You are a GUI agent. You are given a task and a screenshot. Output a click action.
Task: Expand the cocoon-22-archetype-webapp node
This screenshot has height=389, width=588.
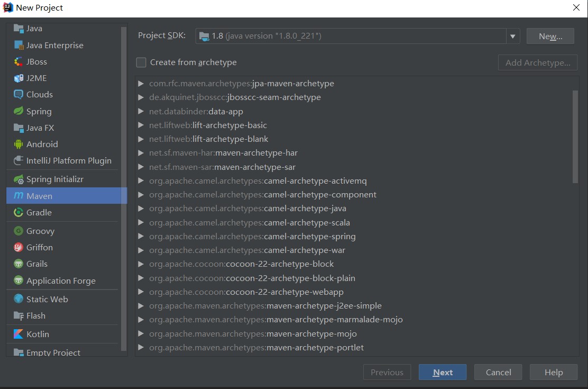[x=141, y=292]
